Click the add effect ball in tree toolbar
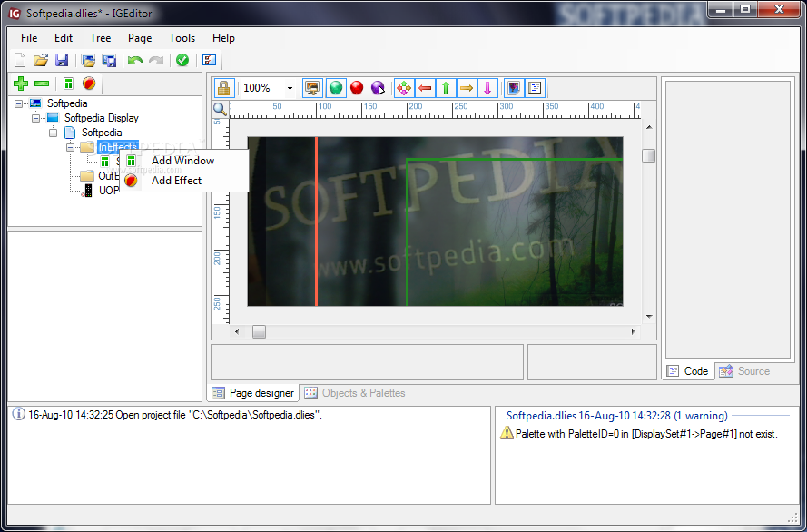The image size is (807, 532). click(x=89, y=84)
